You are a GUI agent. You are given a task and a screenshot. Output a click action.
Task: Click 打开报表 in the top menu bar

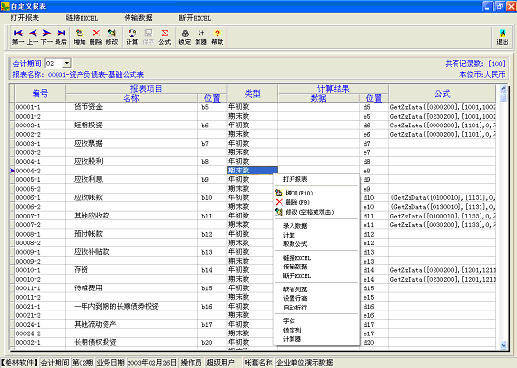pyautogui.click(x=25, y=18)
